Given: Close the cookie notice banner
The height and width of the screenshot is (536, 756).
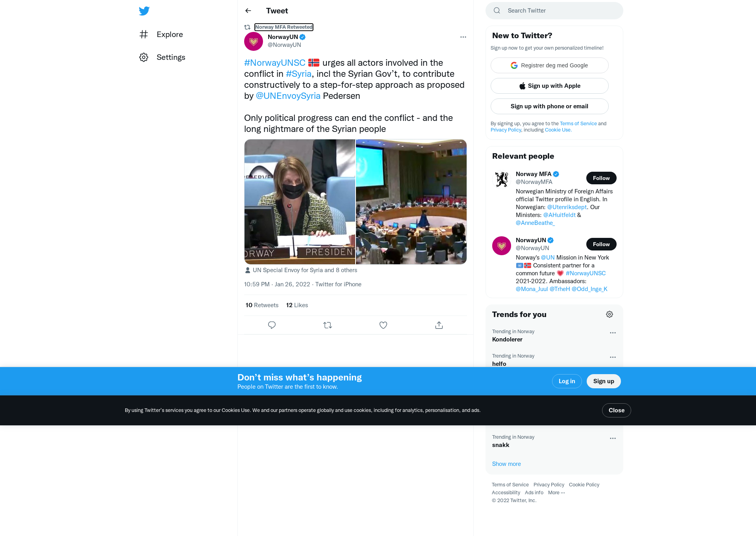Looking at the screenshot, I should (617, 410).
